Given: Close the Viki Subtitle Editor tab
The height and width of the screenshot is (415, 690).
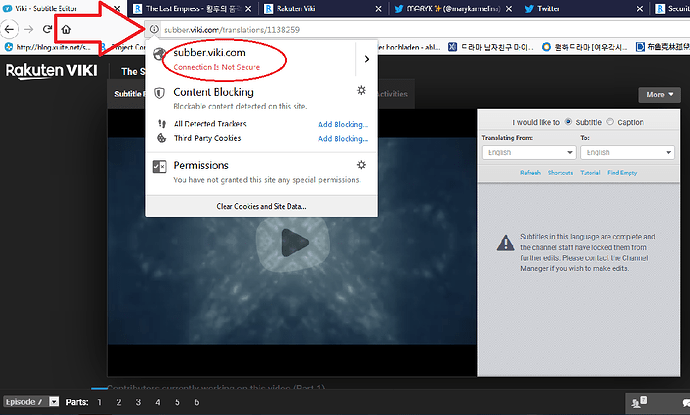Looking at the screenshot, I should (117, 9).
